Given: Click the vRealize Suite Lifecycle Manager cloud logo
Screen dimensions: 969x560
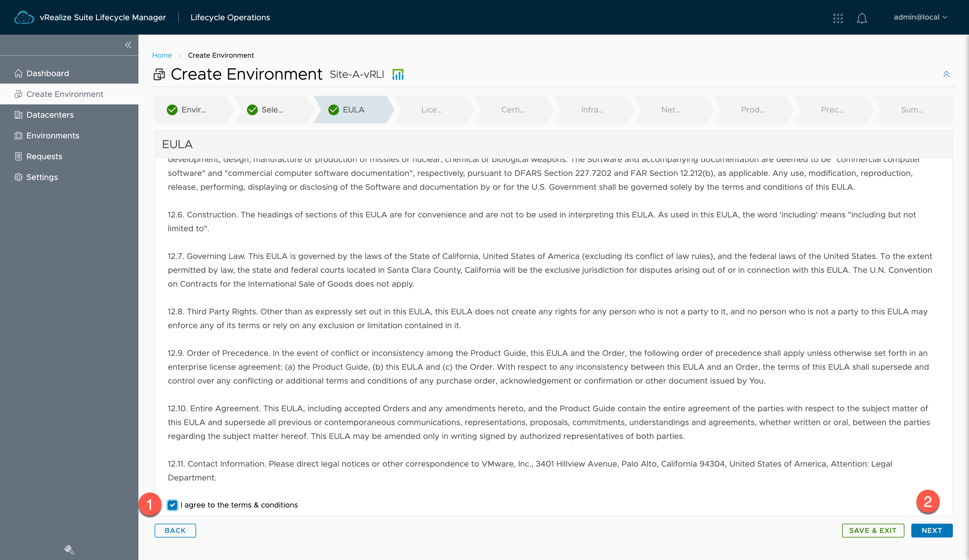Looking at the screenshot, I should 24,17.
